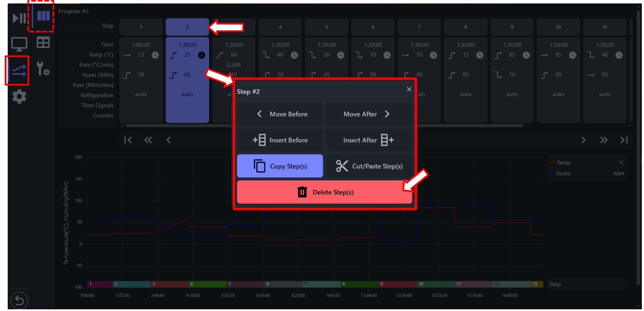Close the Step #2 dialog

pos(409,89)
